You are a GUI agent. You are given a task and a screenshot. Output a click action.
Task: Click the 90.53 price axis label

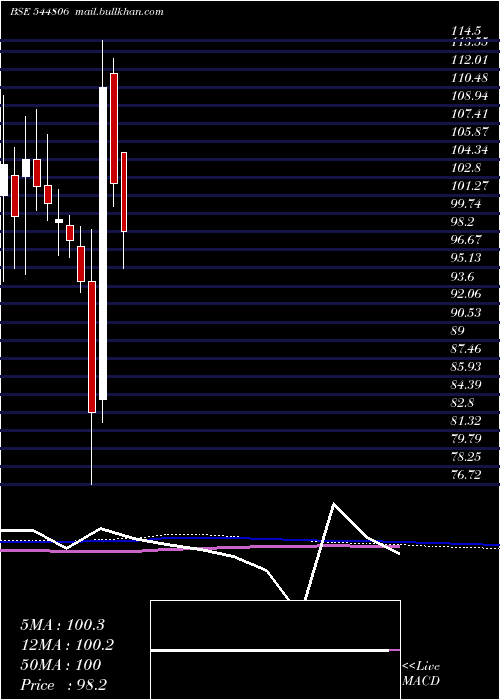pyautogui.click(x=466, y=313)
